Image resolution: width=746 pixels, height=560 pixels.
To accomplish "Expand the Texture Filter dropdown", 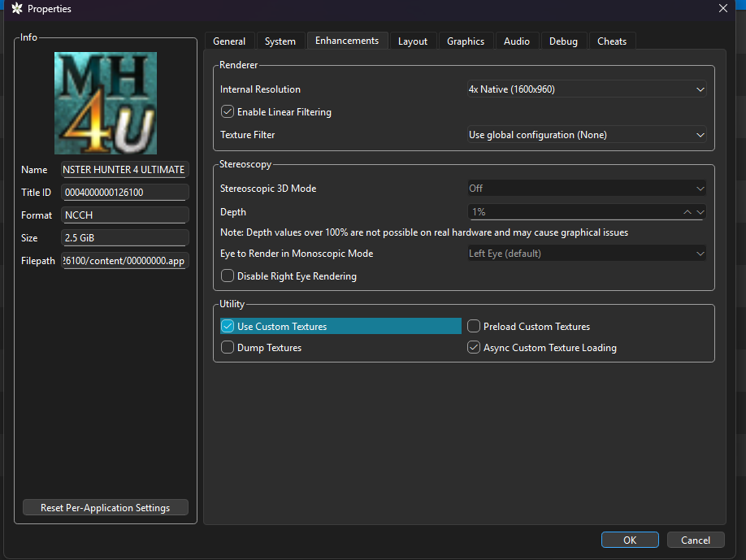I will 586,135.
